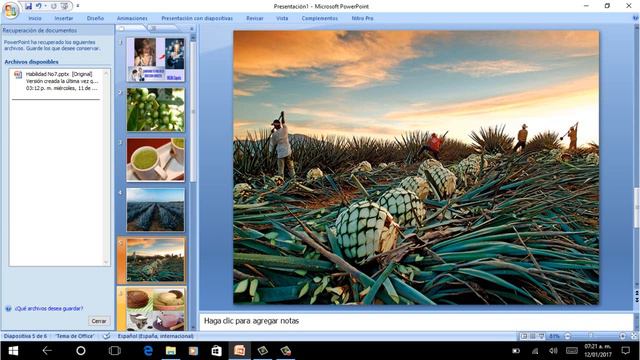
Task: Select slide 6 thumbnail with food collage
Action: (156, 309)
